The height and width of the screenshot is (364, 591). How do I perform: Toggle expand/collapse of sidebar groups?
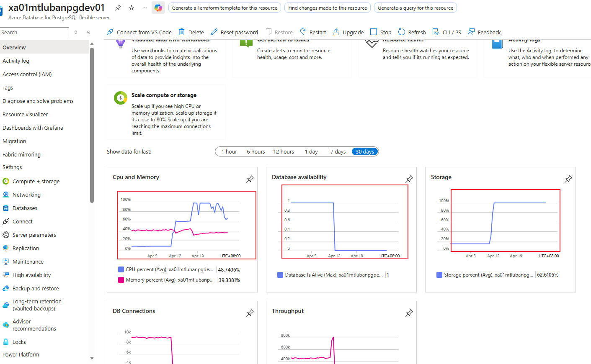coord(76,32)
